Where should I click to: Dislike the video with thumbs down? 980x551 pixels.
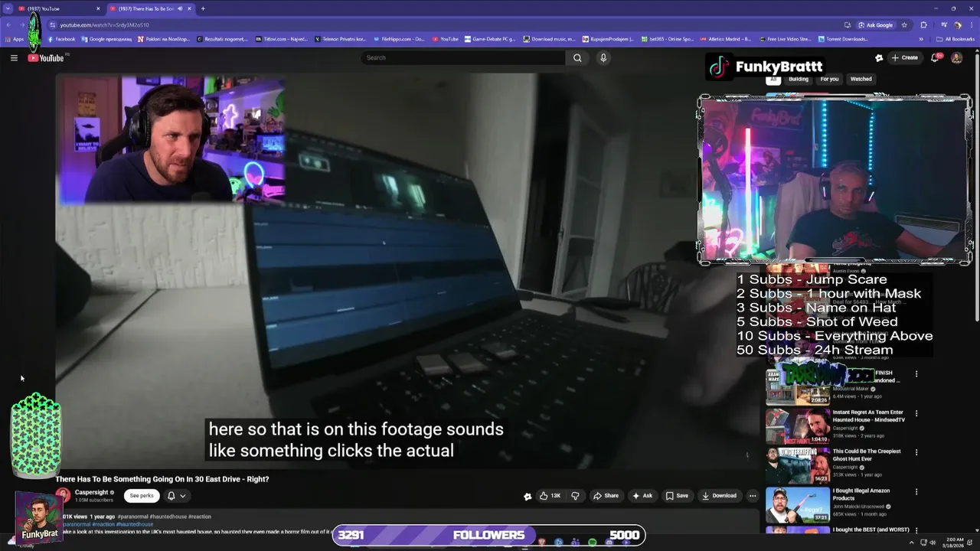click(575, 495)
